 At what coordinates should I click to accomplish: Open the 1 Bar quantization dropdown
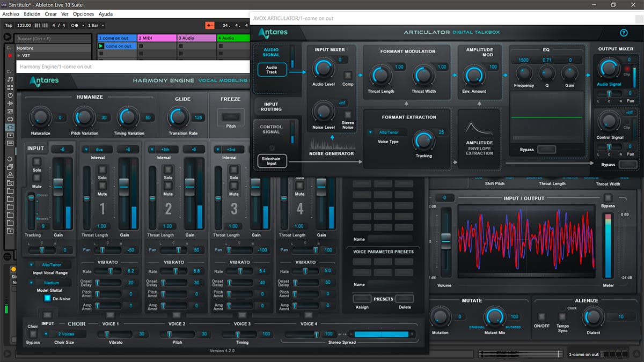pos(96,25)
